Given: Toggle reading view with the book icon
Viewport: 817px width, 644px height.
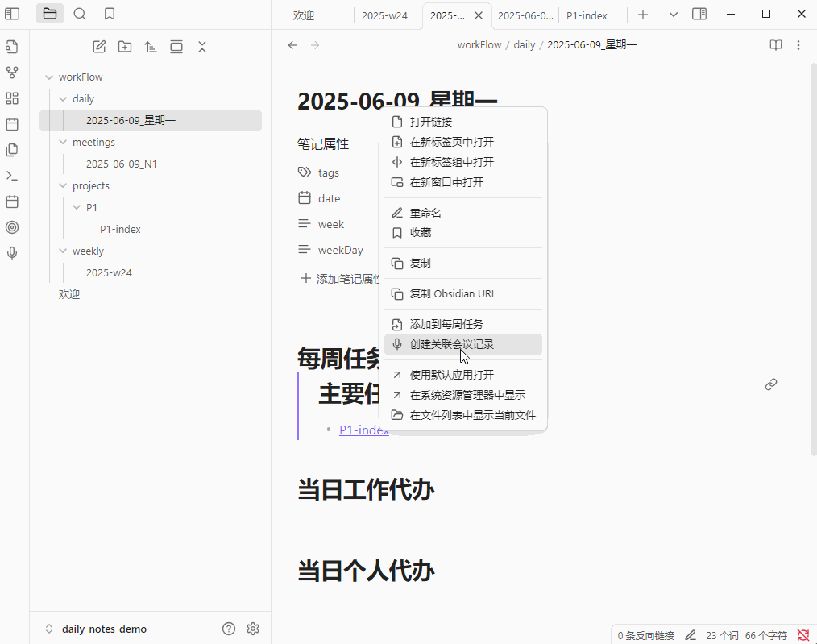Looking at the screenshot, I should point(774,45).
